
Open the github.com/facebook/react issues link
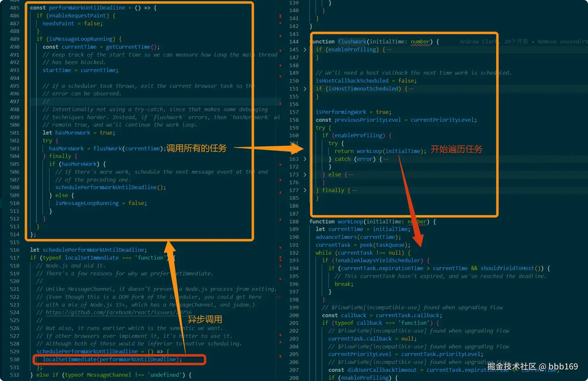coord(119,313)
